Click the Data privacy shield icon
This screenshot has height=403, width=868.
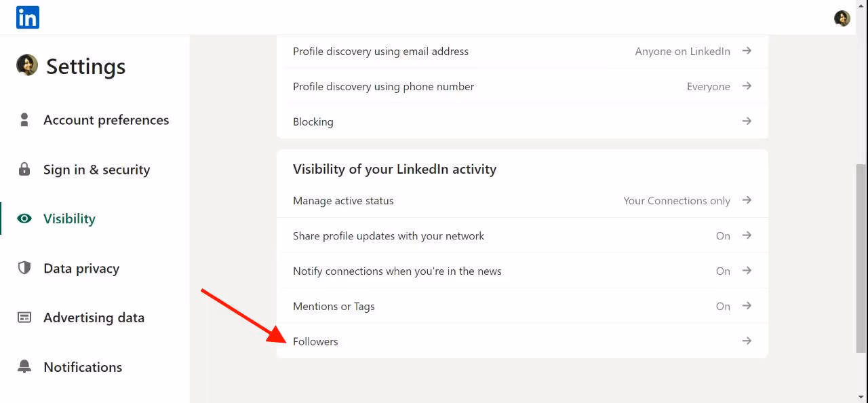click(24, 268)
